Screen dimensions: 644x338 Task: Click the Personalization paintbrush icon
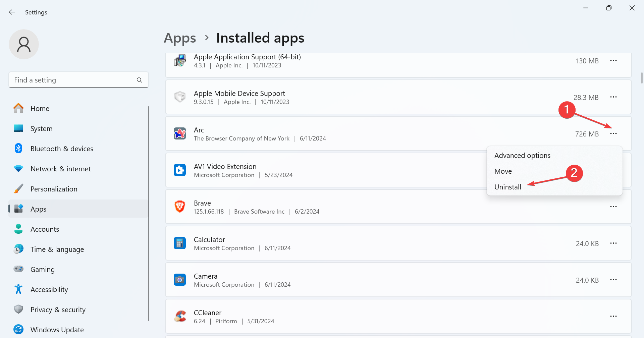18,188
